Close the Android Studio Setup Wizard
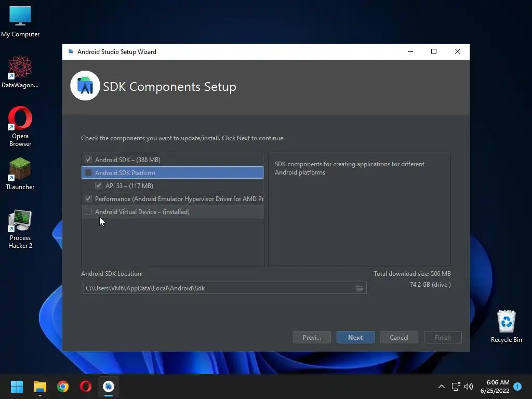 [x=458, y=51]
